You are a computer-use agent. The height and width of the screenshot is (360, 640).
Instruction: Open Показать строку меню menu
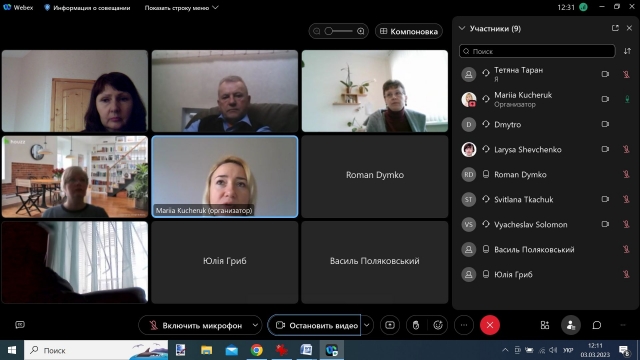(181, 8)
